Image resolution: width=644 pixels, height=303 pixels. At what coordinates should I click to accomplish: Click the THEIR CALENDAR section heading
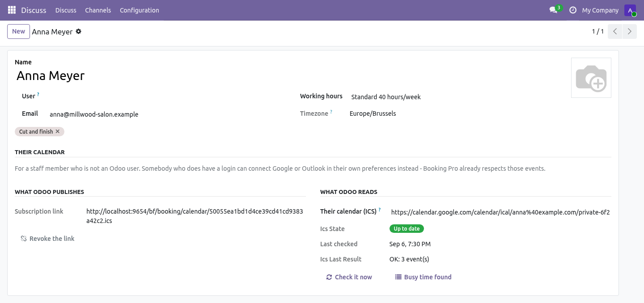[x=40, y=152]
